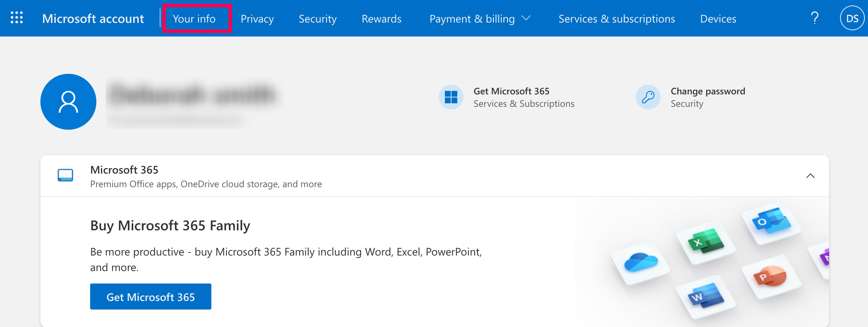
Task: Open the app launcher grid icon
Action: tap(17, 18)
